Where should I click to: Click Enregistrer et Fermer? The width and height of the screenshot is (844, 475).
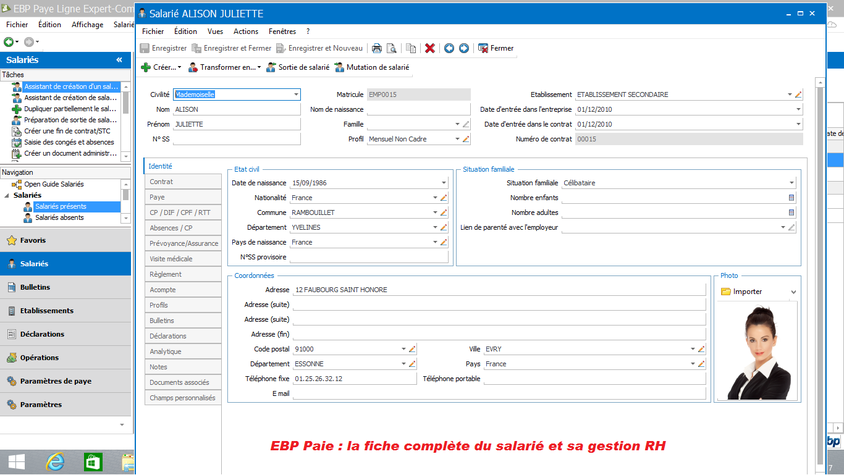[232, 48]
